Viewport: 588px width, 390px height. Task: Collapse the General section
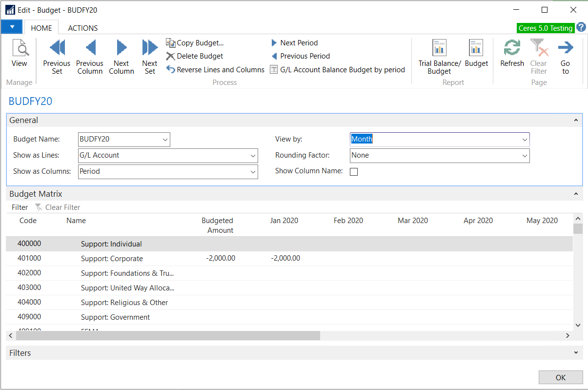576,121
